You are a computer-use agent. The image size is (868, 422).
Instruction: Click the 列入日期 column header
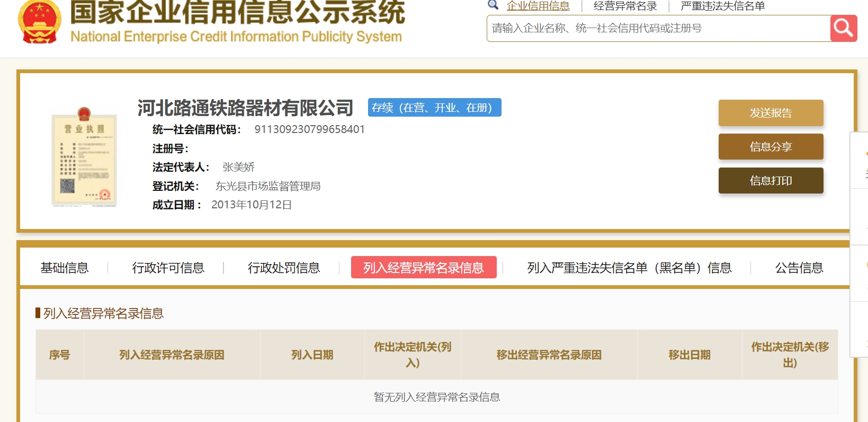(312, 355)
